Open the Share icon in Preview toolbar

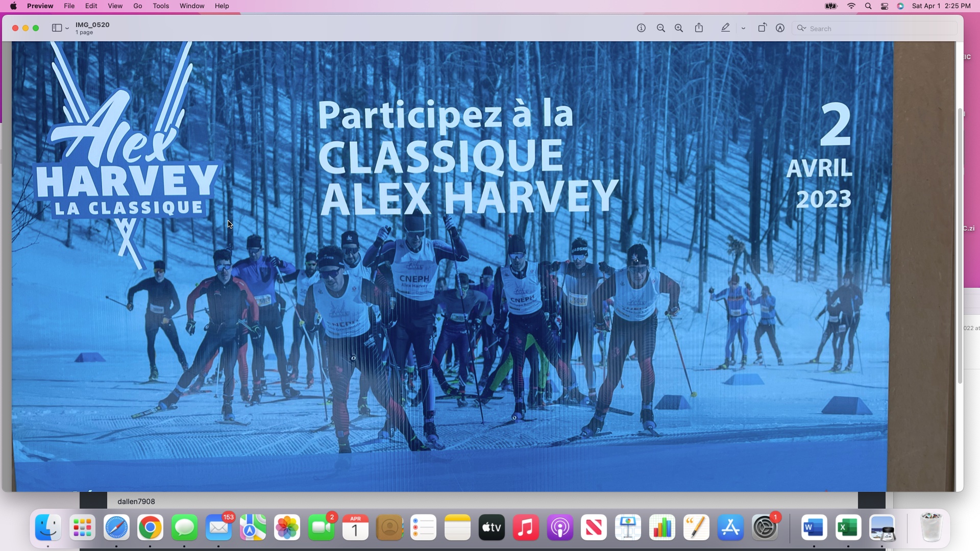[699, 28]
